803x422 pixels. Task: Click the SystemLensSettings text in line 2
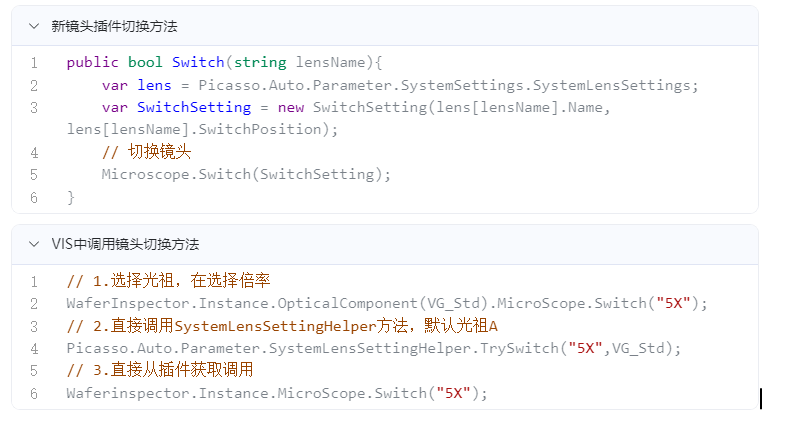point(611,85)
